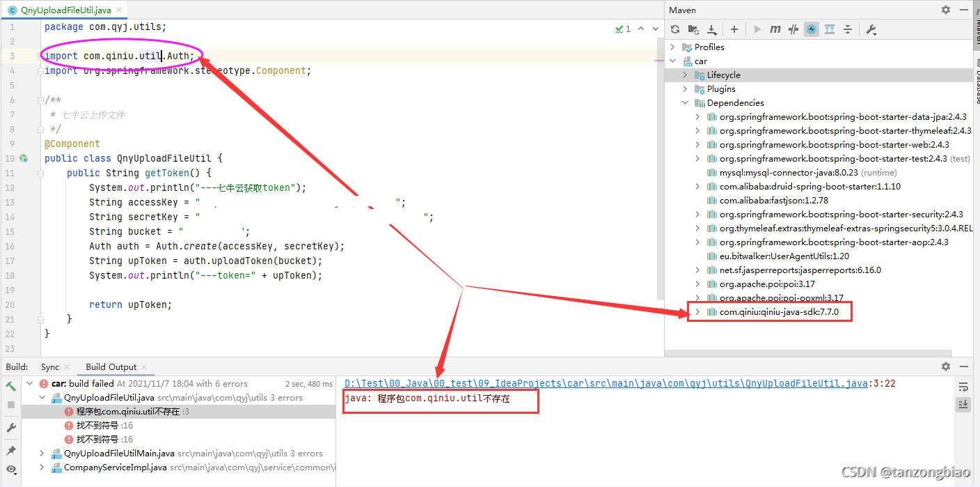Execute Maven goal with the m icon

click(x=775, y=29)
